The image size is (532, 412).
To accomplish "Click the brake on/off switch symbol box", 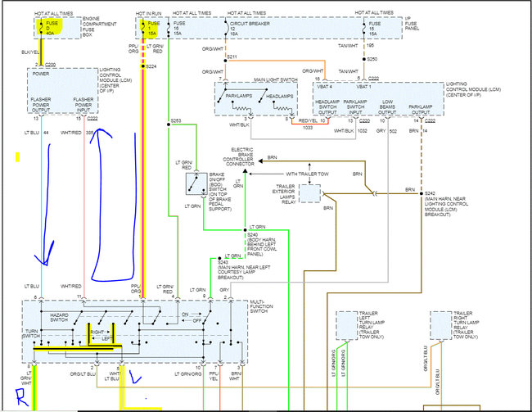I will [x=196, y=183].
